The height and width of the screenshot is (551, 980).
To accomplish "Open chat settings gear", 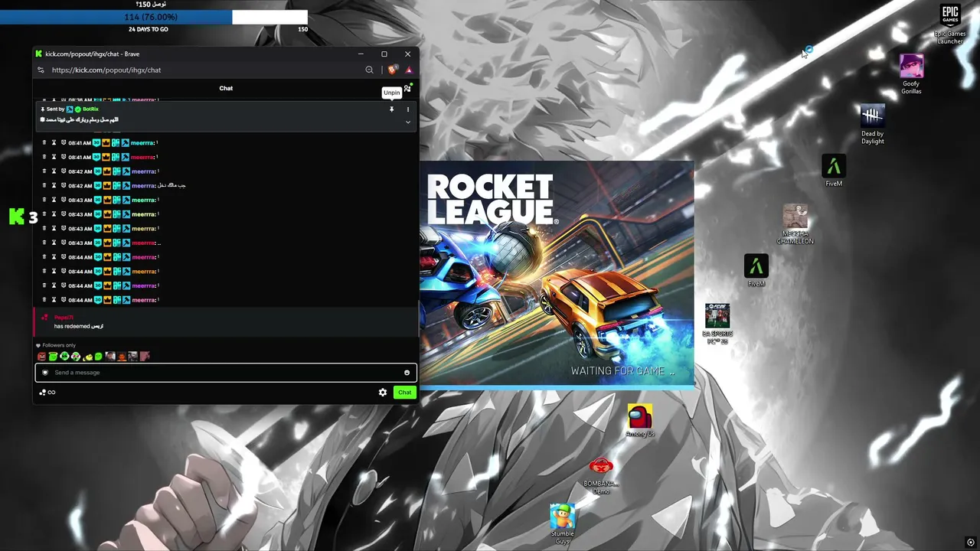I will (383, 393).
